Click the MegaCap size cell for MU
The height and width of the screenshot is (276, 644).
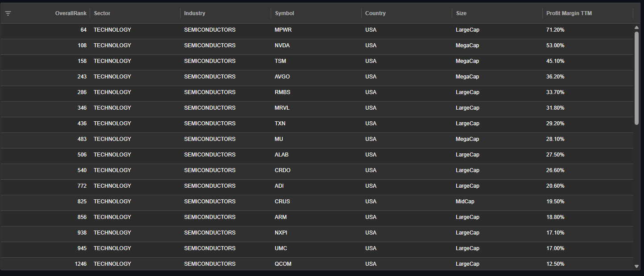coord(467,139)
